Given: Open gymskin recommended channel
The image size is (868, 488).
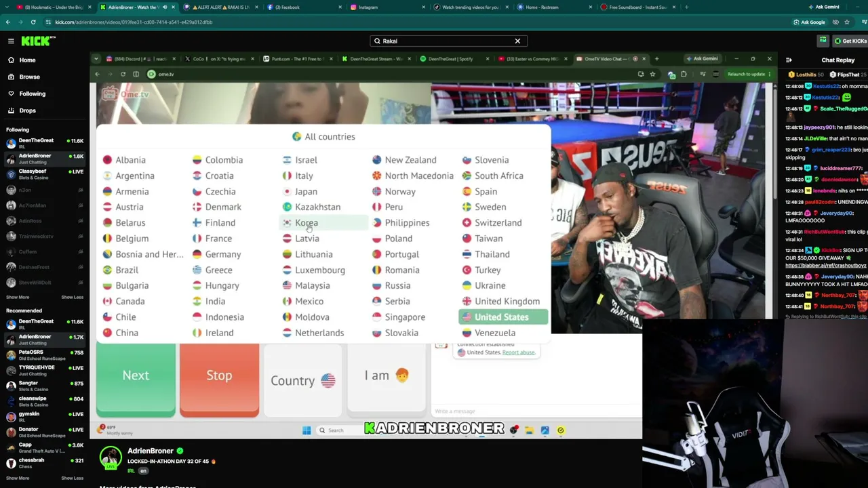Looking at the screenshot, I should tap(44, 417).
